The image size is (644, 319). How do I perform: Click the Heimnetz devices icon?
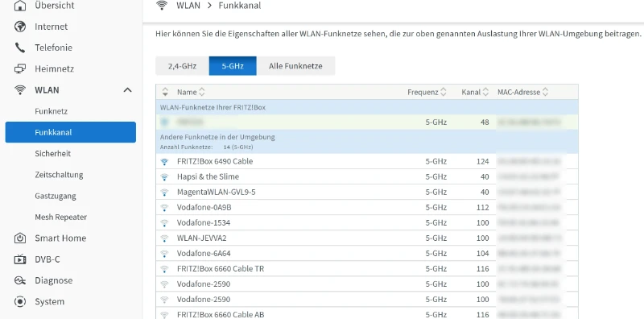pyautogui.click(x=19, y=68)
